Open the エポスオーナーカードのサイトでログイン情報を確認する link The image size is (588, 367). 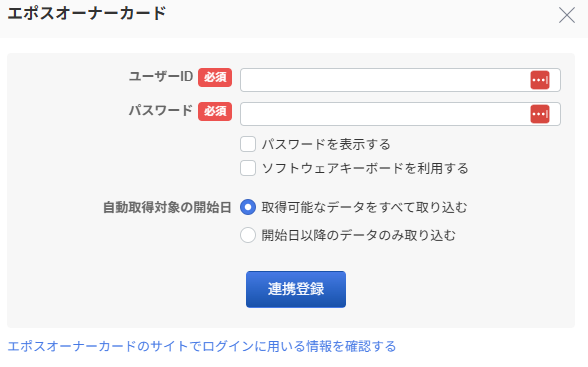pyautogui.click(x=202, y=346)
